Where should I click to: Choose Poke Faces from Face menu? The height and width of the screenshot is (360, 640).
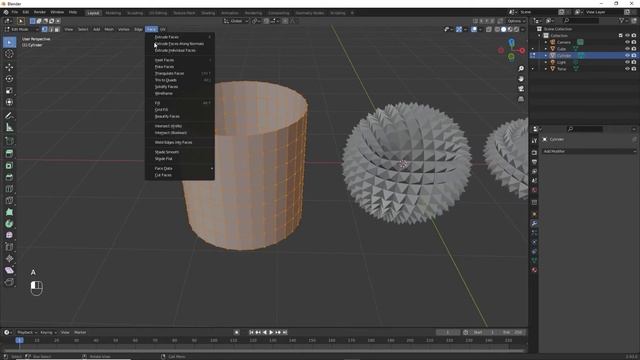pyautogui.click(x=180, y=67)
